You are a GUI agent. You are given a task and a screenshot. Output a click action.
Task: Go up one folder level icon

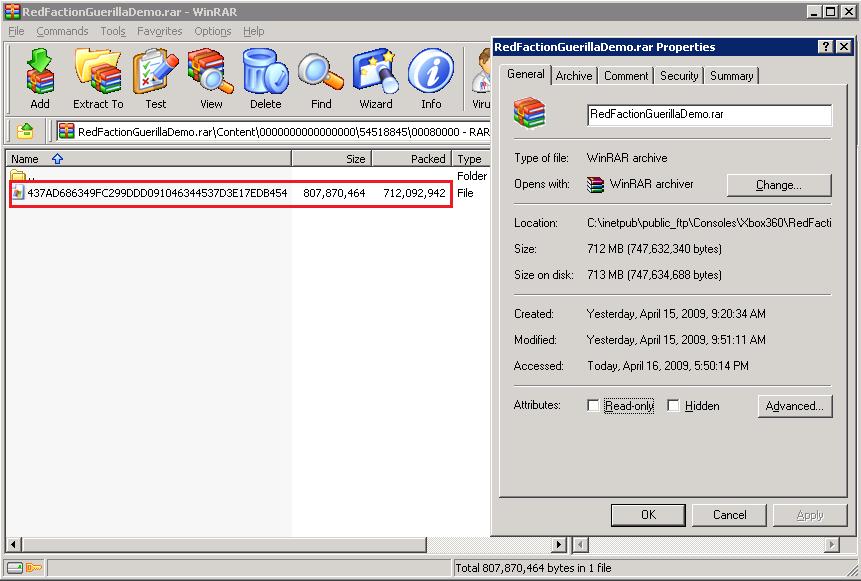click(25, 131)
